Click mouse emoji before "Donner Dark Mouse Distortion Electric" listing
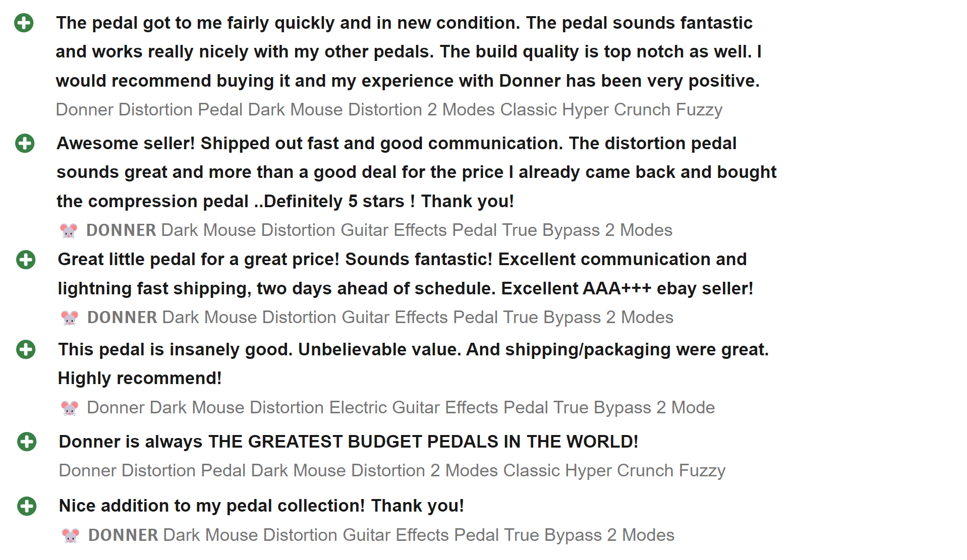 tap(70, 408)
